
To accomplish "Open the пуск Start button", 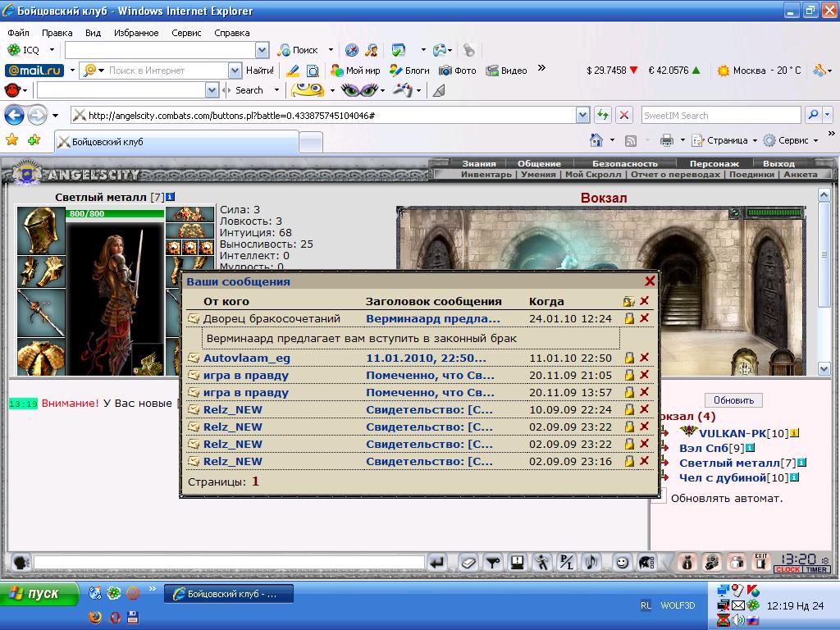I will 39,594.
